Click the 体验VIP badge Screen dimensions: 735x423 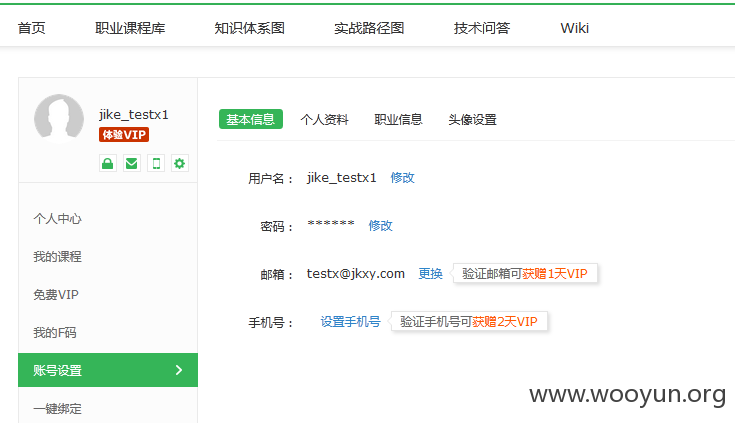click(x=124, y=135)
